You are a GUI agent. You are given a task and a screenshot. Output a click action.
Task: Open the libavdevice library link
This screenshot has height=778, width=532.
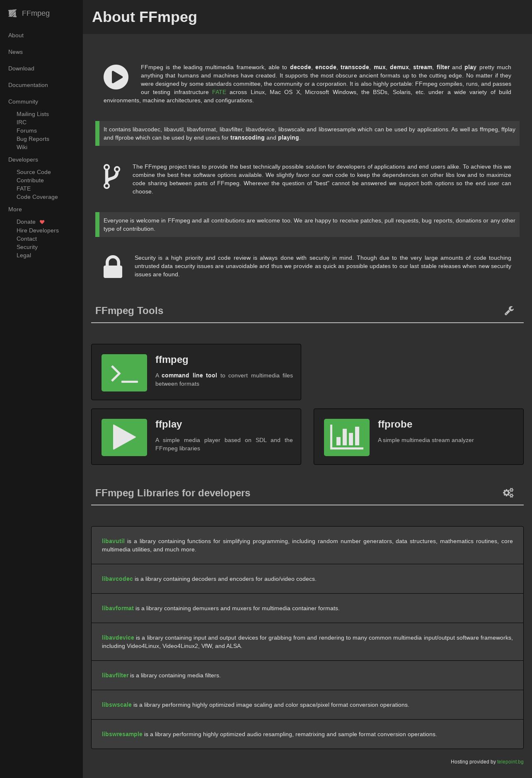click(x=118, y=638)
